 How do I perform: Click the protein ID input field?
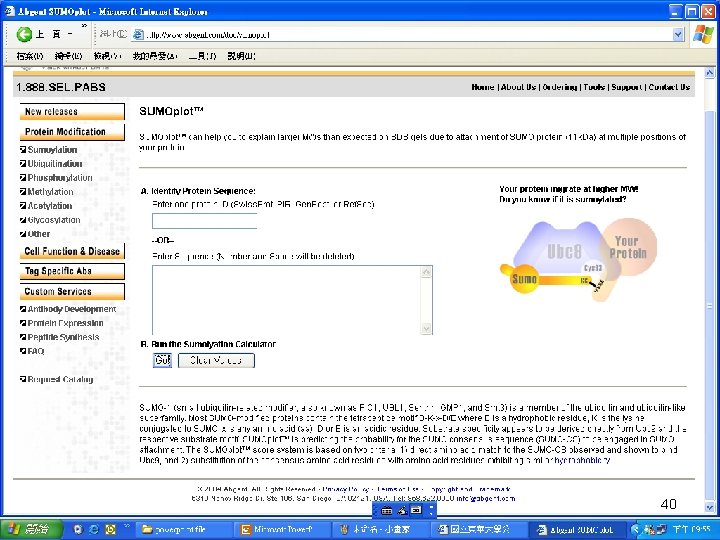[x=204, y=221]
